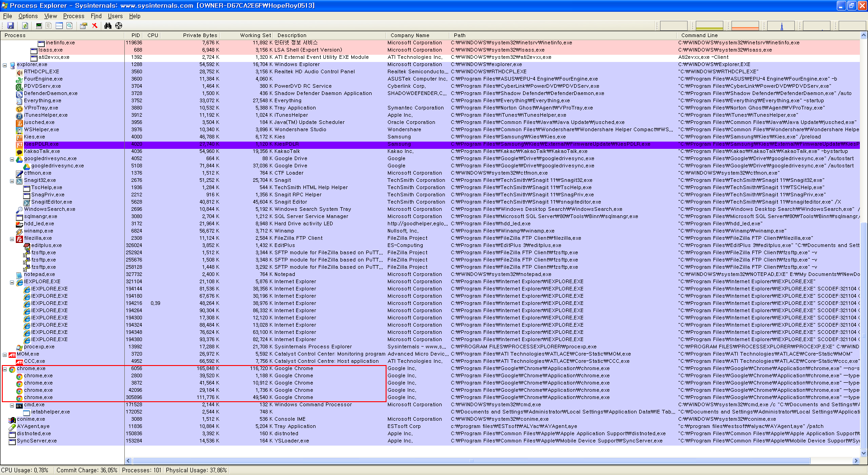The height and width of the screenshot is (475, 868).
Task: Click the commit mini graph with yellow line
Action: click(x=709, y=26)
